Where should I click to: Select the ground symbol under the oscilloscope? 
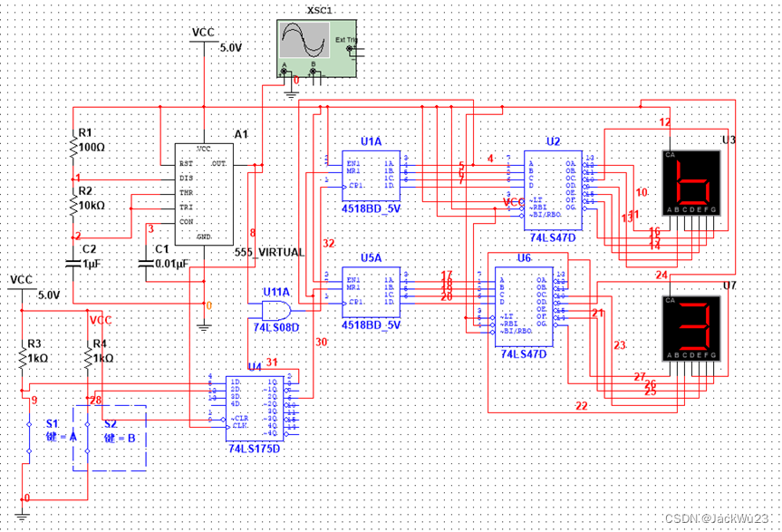point(291,94)
